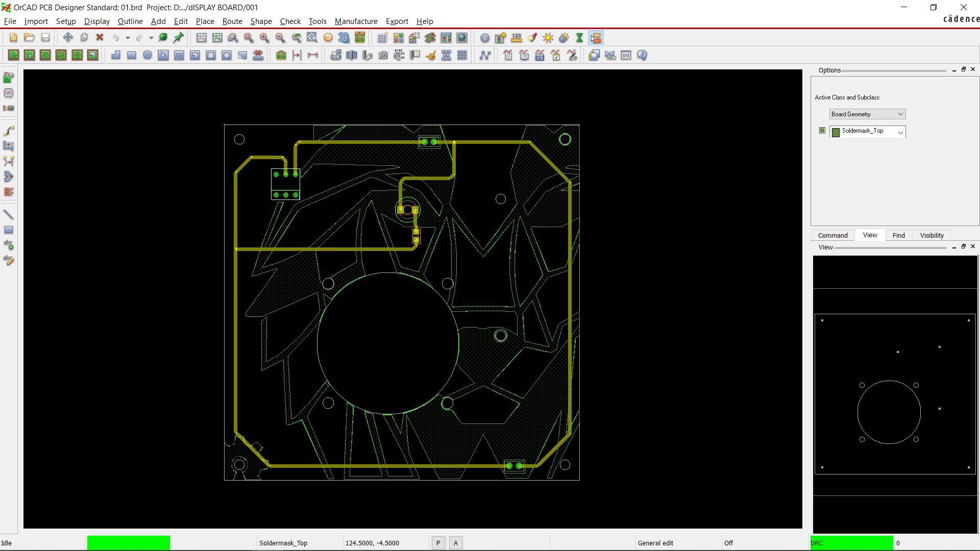Select the Move tool with four arrows
Screen dimensions: 980x551
[68, 38]
